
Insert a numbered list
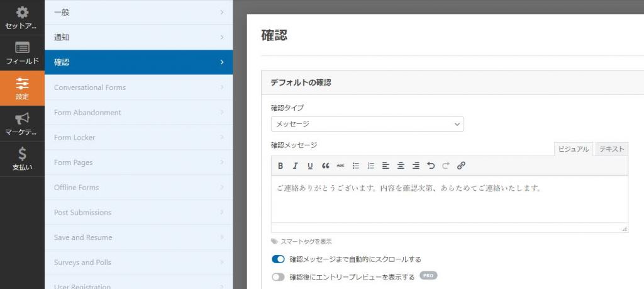370,166
